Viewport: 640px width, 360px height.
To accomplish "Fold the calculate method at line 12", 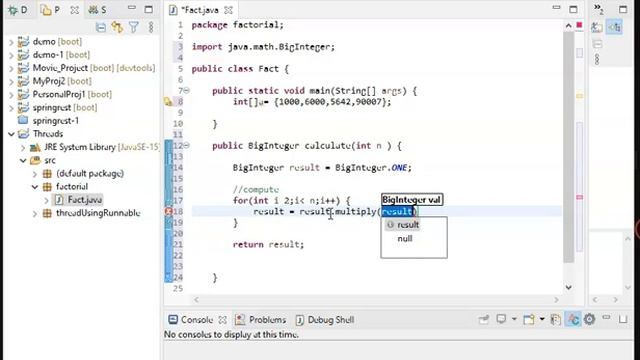I will tap(187, 145).
